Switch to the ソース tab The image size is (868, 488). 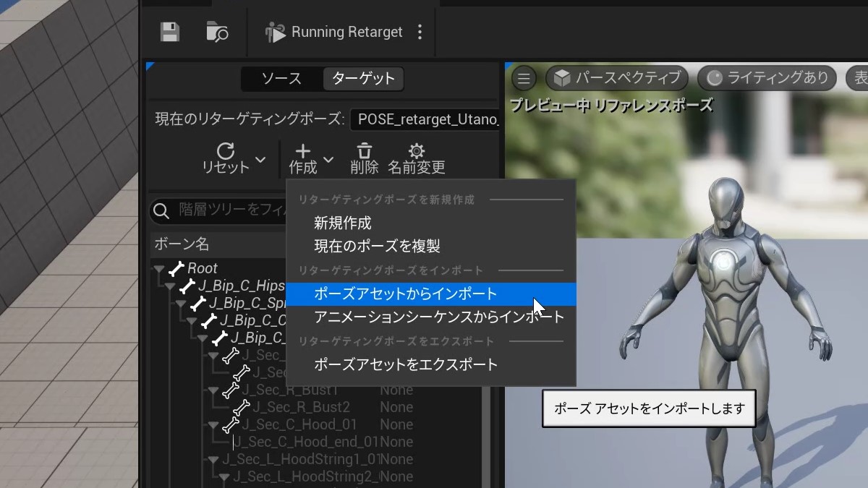pyautogui.click(x=281, y=79)
